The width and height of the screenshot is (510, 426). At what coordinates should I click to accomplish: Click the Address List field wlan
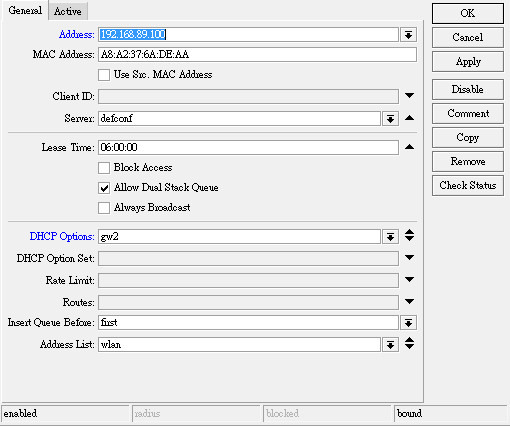tap(239, 345)
